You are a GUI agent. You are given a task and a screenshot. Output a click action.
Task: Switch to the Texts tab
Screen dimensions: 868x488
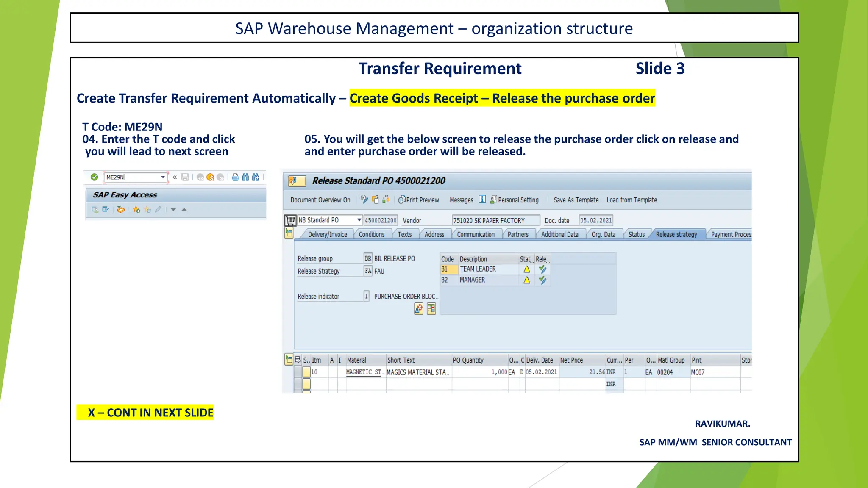coord(404,235)
